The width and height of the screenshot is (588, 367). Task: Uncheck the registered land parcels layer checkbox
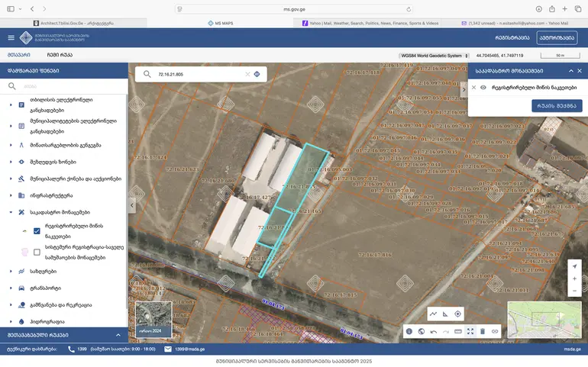(37, 230)
